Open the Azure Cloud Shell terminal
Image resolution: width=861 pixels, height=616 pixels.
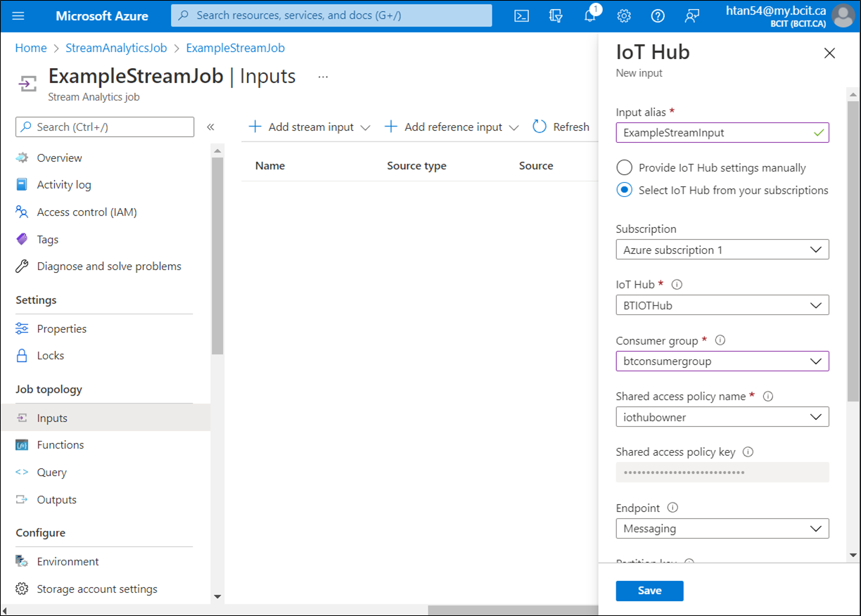tap(521, 15)
